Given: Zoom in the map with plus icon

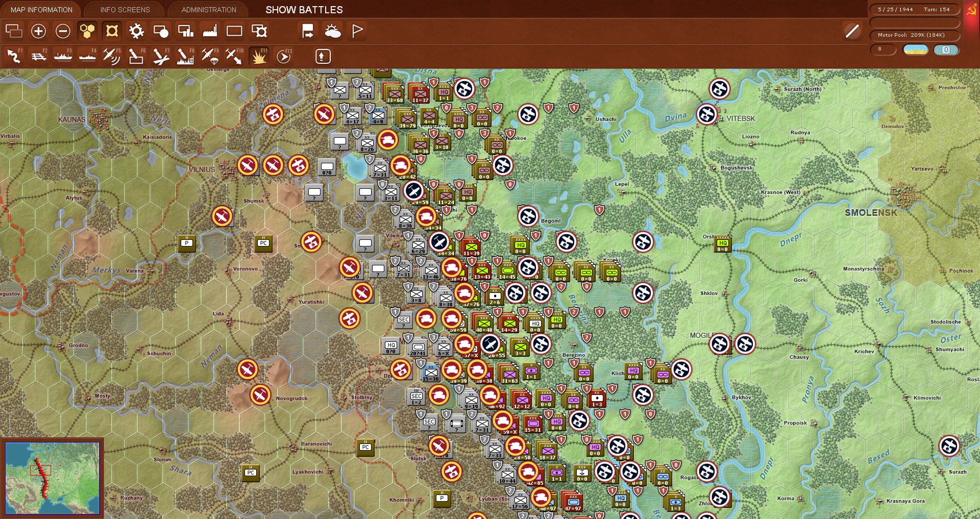Looking at the screenshot, I should pyautogui.click(x=38, y=31).
